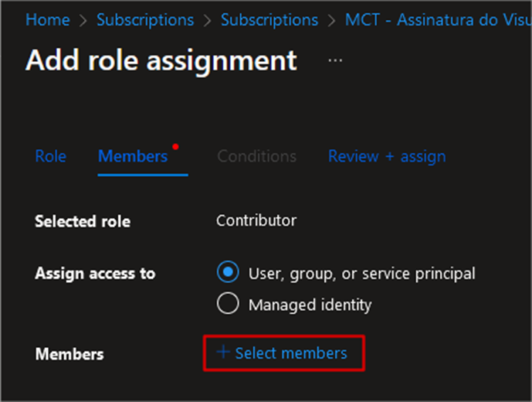Switch to the Role tab
This screenshot has width=532, height=402.
50,157
